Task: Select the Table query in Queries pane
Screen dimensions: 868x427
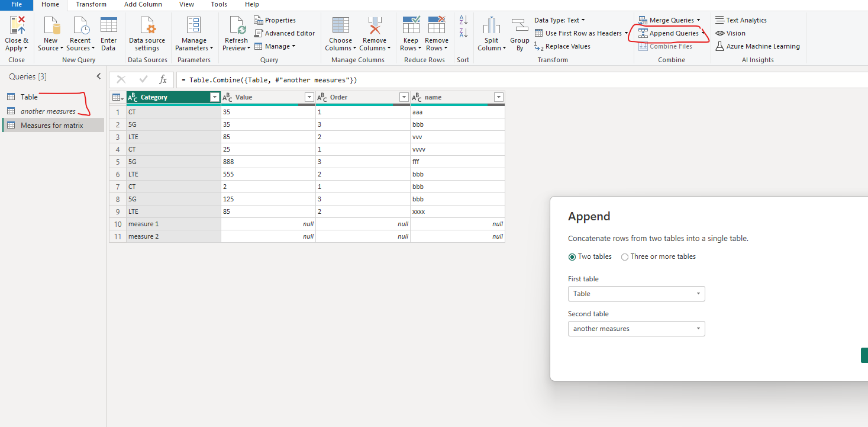Action: 29,97
